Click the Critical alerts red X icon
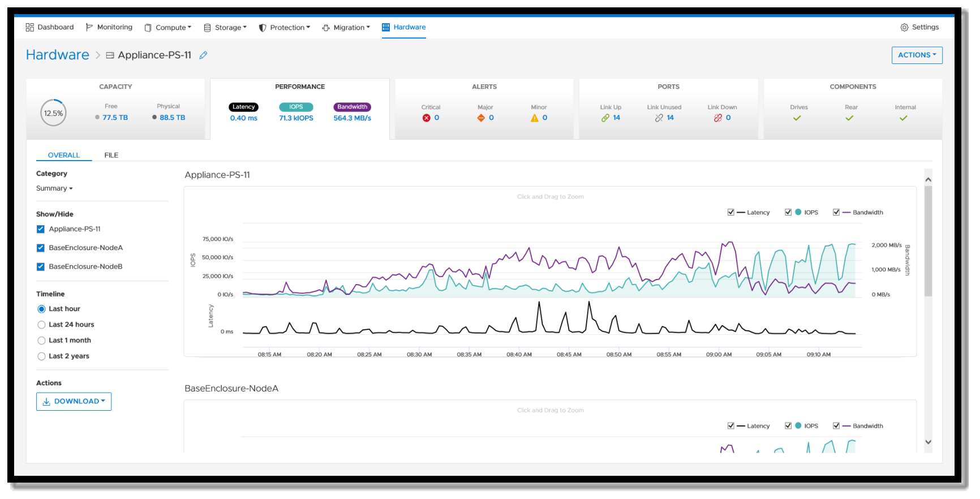Image resolution: width=980 pixels, height=499 pixels. pyautogui.click(x=426, y=118)
